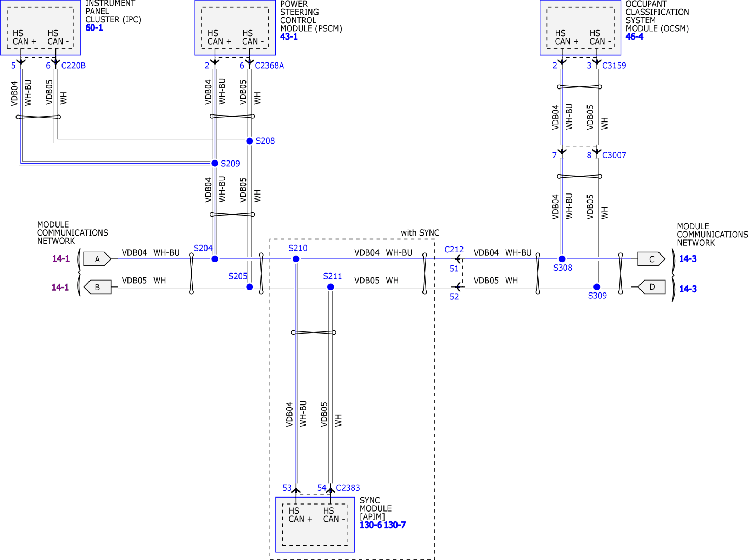
Task: Click the S308 splice point
Action: pyautogui.click(x=562, y=259)
